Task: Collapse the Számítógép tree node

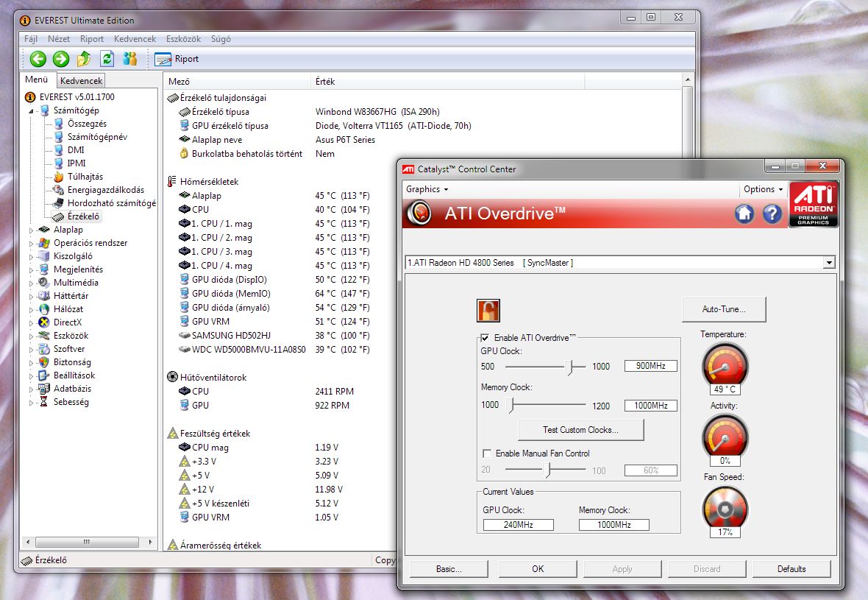Action: [31, 111]
